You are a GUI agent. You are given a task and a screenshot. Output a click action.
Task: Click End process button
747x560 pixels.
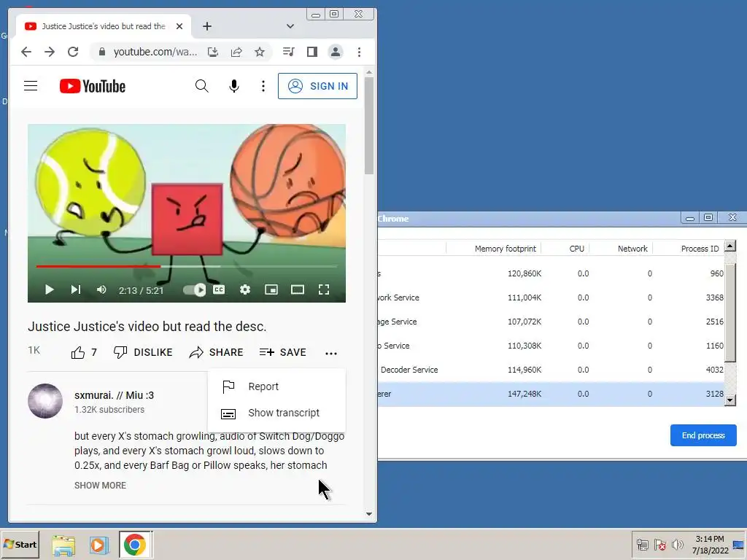coord(703,435)
